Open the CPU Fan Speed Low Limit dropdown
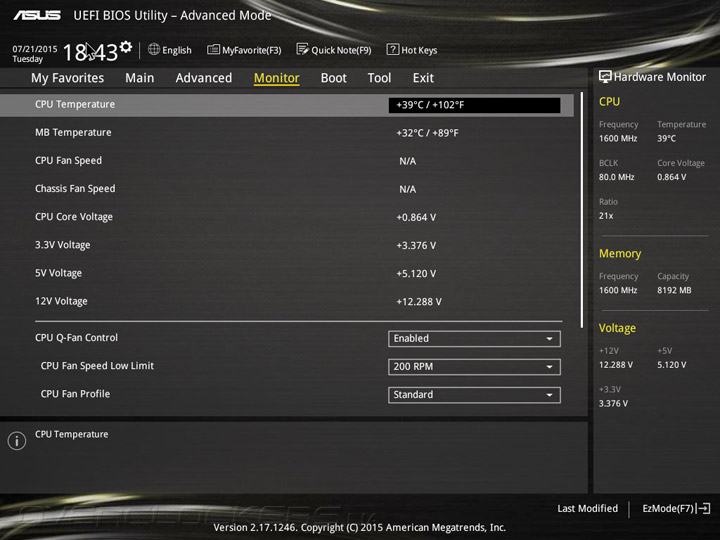The width and height of the screenshot is (720, 540). click(474, 366)
